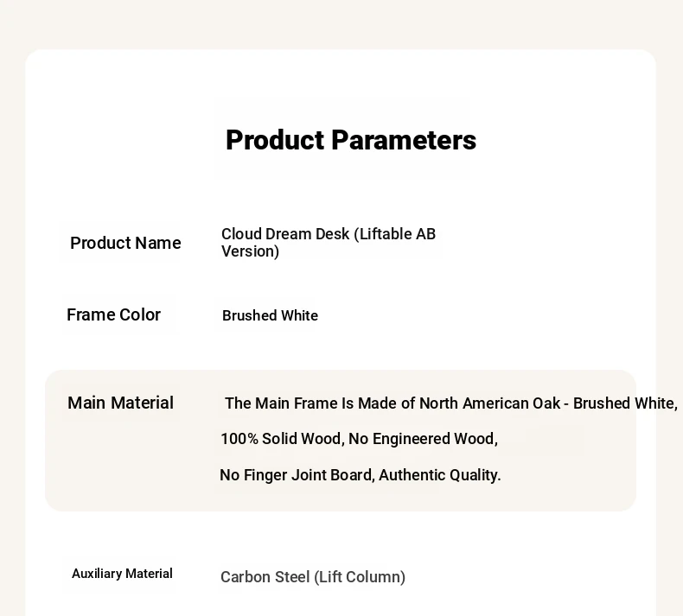This screenshot has width=683, height=616.
Task: Click the (Liftable AB text in product name
Action: click(x=394, y=234)
